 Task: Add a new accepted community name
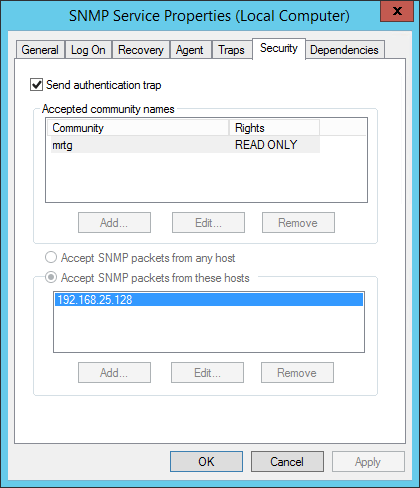(x=114, y=222)
